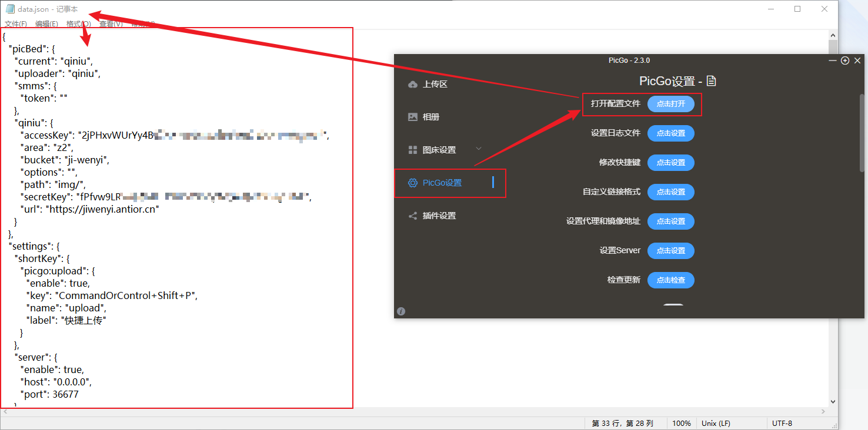Viewport: 868px width, 430px height.
Task: Click the "第 33 行, 第 28 列" status entry
Action: click(x=622, y=424)
